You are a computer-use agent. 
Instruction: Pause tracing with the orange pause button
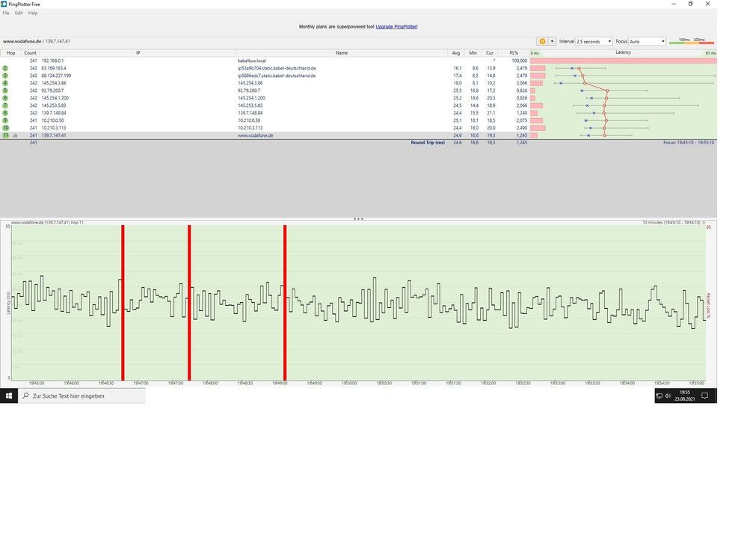point(542,41)
